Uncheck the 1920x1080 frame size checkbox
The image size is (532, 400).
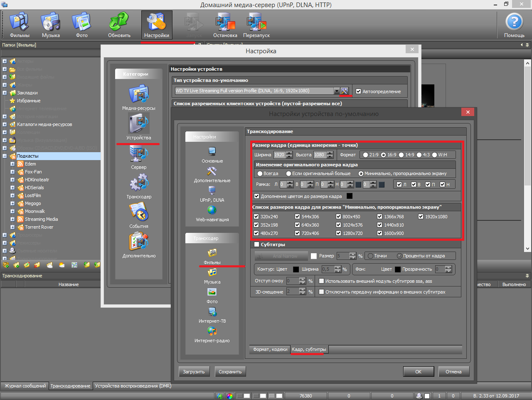(421, 217)
